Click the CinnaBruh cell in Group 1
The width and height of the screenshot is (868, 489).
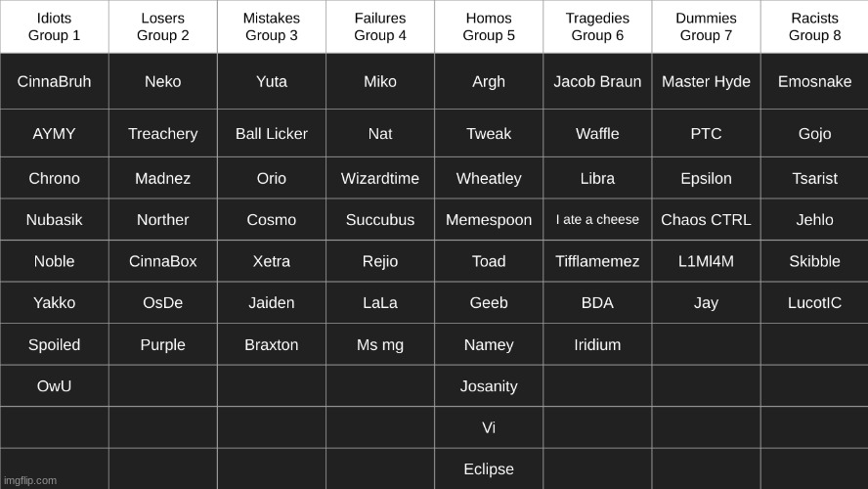55,81
